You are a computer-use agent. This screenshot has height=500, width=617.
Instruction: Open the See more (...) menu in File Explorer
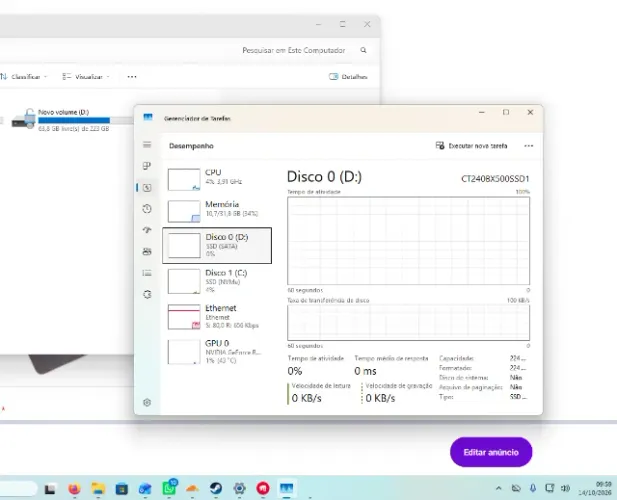click(132, 77)
